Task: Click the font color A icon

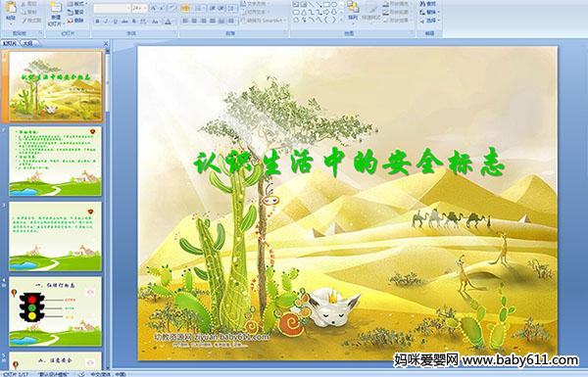Action: 168,22
